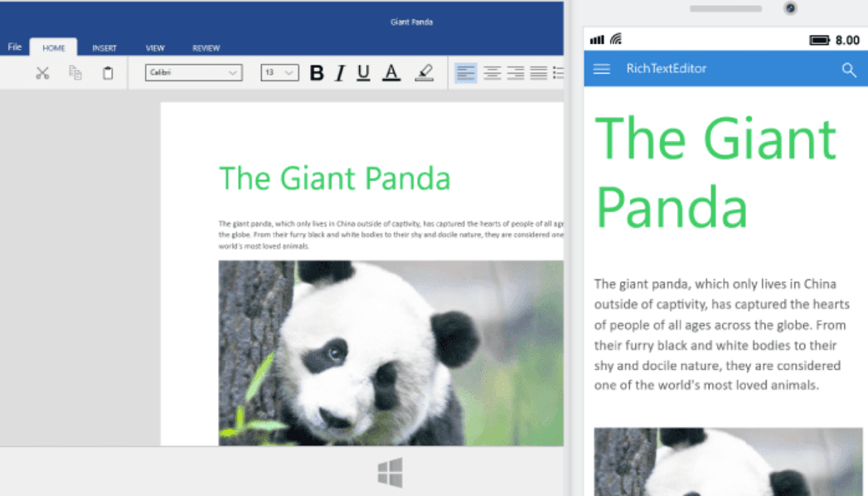
Task: Tap search icon in RichTextEditor phone app
Action: click(x=849, y=69)
